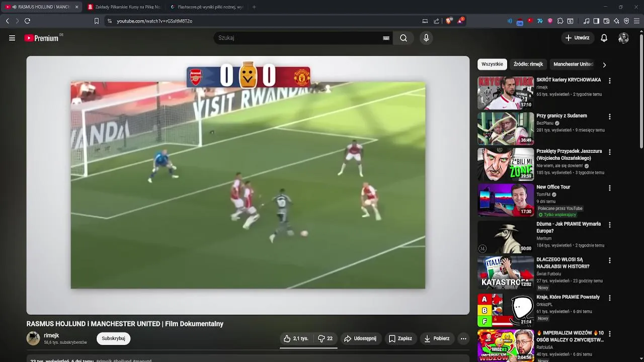Select the Wszystkie filter chip
Screen dimensions: 644x362
492,64
